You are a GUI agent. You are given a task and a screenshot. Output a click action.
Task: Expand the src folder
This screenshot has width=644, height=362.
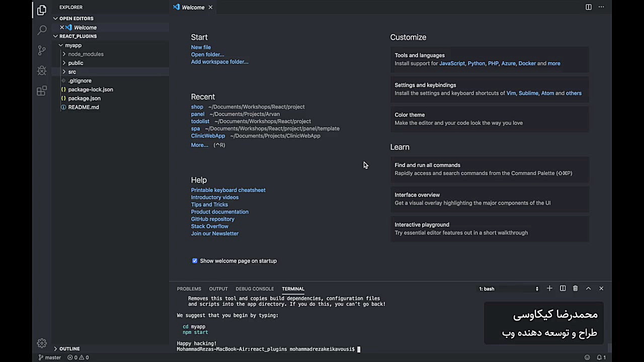click(x=72, y=72)
